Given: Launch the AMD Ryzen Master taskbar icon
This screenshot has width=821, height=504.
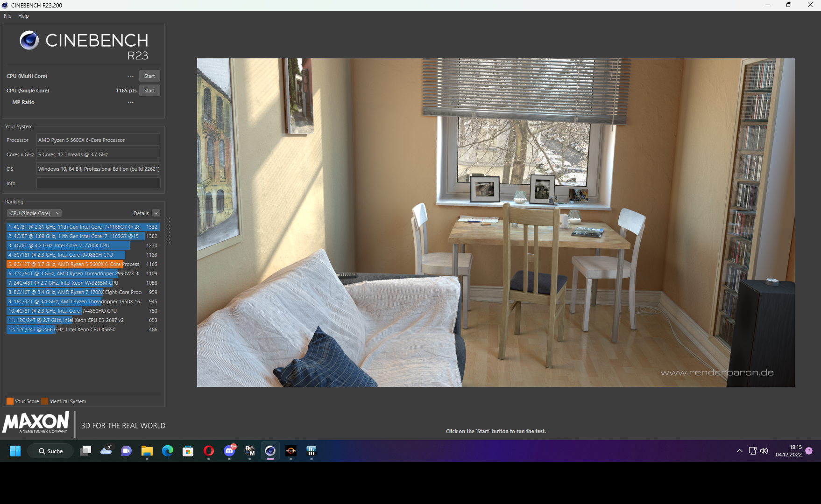Looking at the screenshot, I should [291, 451].
